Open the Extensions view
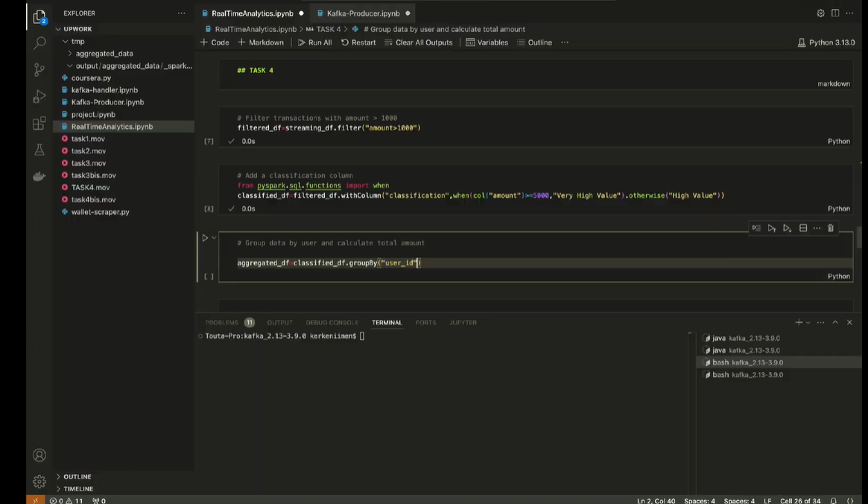Image resolution: width=868 pixels, height=504 pixels. pyautogui.click(x=39, y=123)
